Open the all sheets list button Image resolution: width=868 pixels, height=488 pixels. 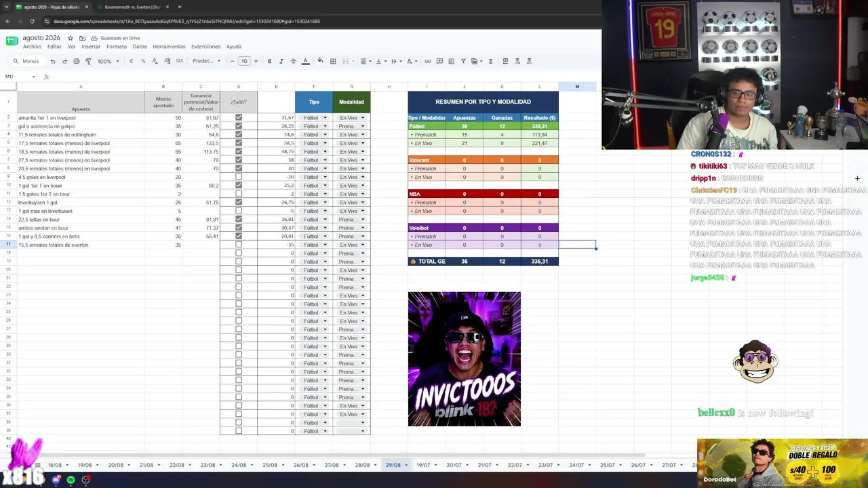click(x=37, y=465)
